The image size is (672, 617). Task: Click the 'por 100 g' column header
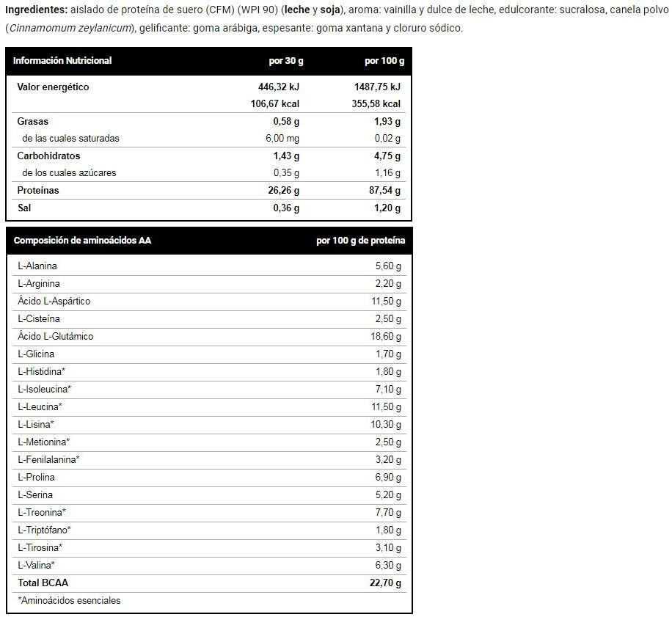point(384,61)
